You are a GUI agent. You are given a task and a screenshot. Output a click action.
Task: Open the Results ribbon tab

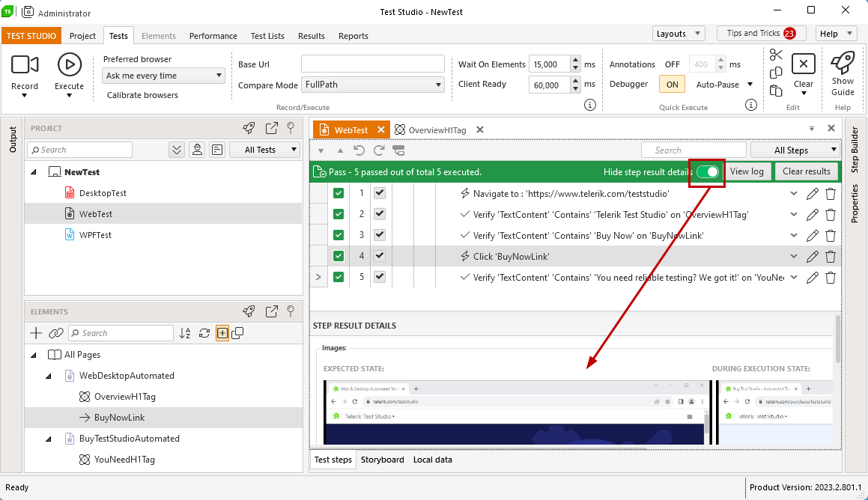click(x=311, y=36)
